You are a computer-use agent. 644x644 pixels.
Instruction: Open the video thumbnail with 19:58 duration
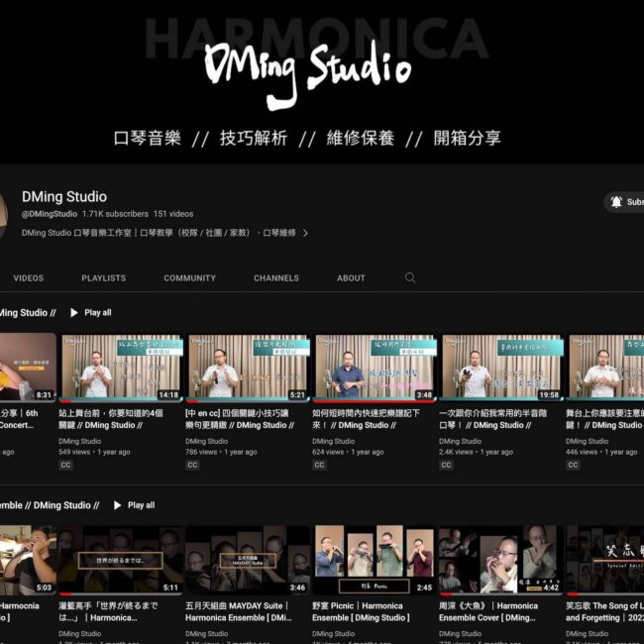click(x=499, y=367)
